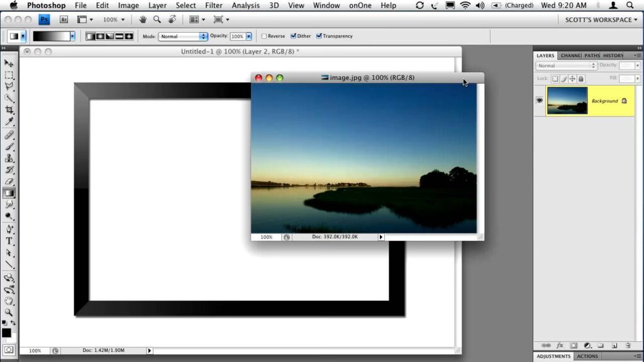Select the Crop tool
Image resolution: width=644 pixels, height=362 pixels.
(9, 110)
